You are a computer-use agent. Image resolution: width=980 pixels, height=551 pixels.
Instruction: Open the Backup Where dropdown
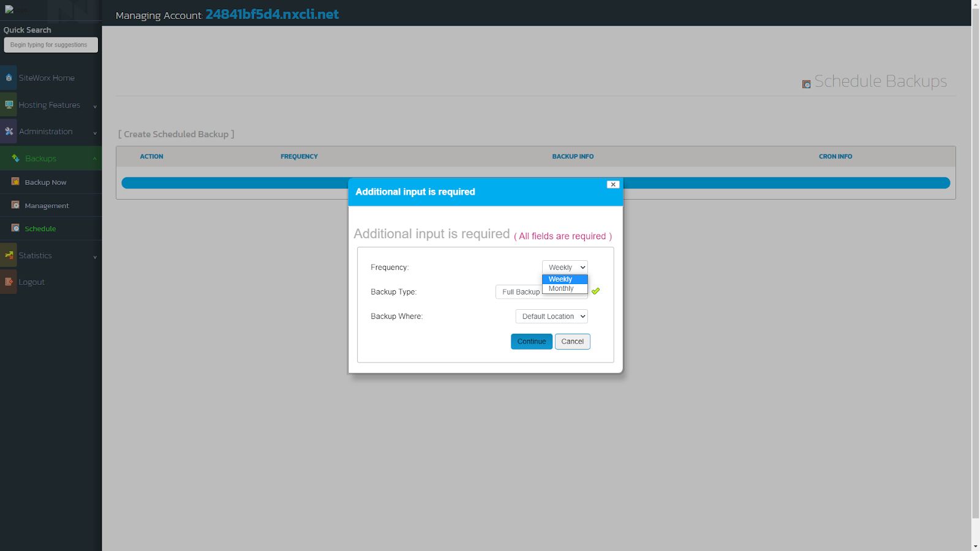(x=551, y=316)
